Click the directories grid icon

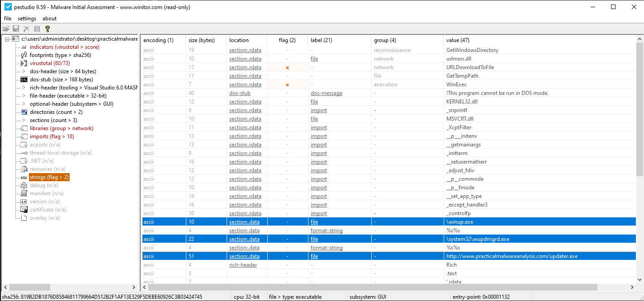coord(24,112)
